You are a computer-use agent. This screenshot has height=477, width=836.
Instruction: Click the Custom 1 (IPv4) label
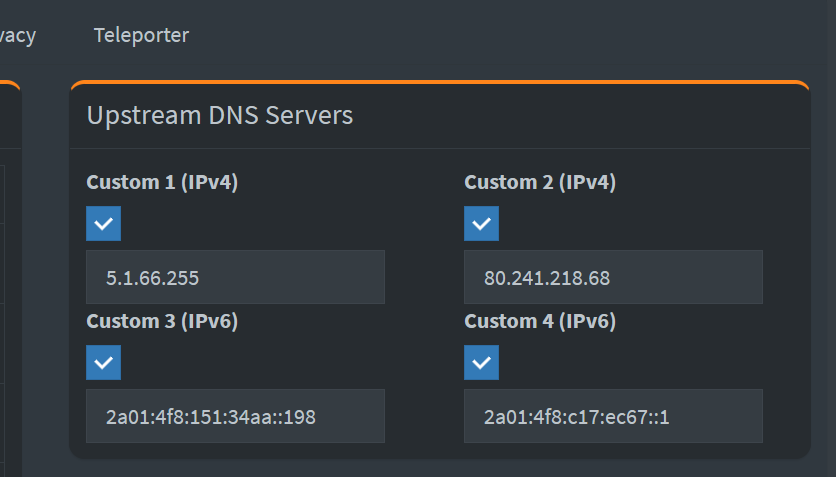[x=162, y=182]
